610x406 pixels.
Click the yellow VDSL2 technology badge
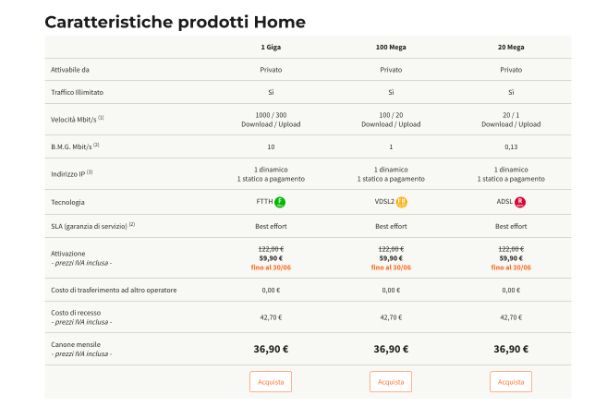click(401, 202)
